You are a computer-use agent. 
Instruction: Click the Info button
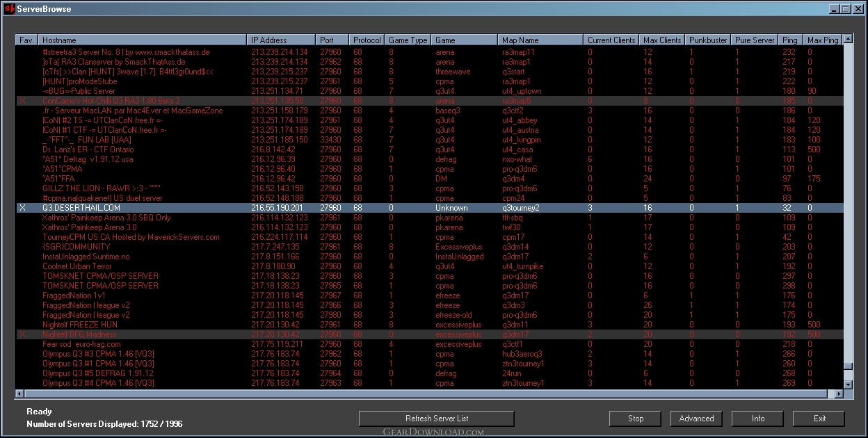point(758,419)
